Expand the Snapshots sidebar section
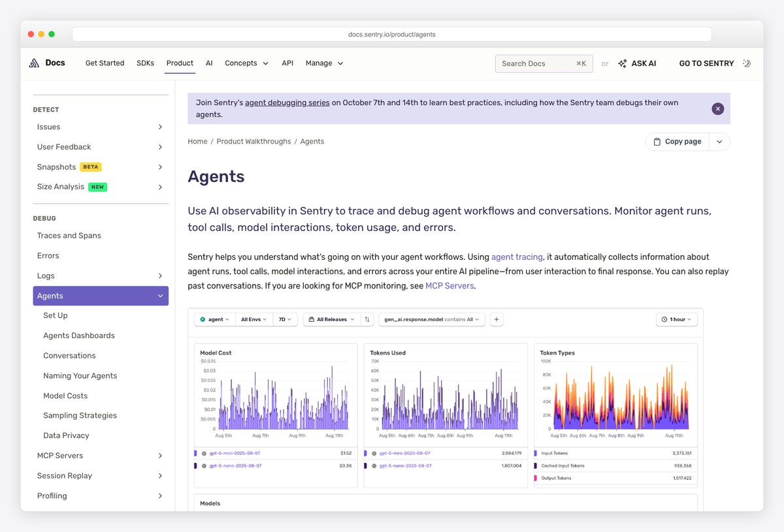This screenshot has height=532, width=784. click(x=160, y=167)
